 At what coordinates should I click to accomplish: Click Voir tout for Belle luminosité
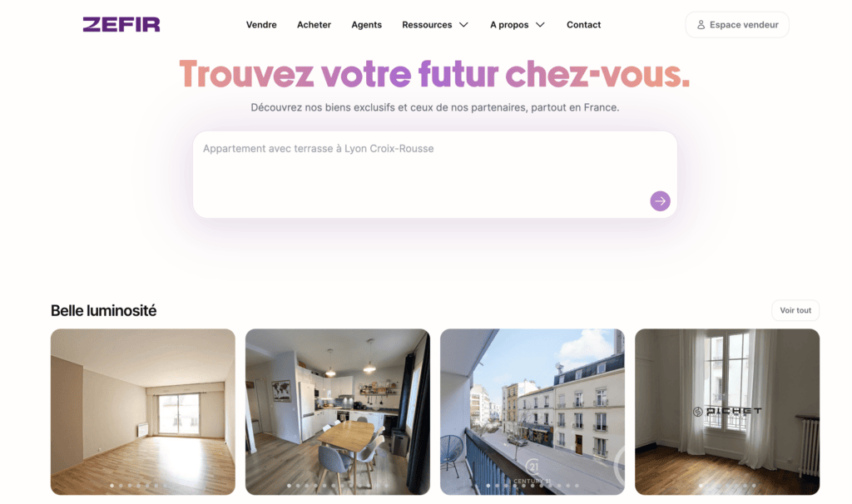coord(795,310)
